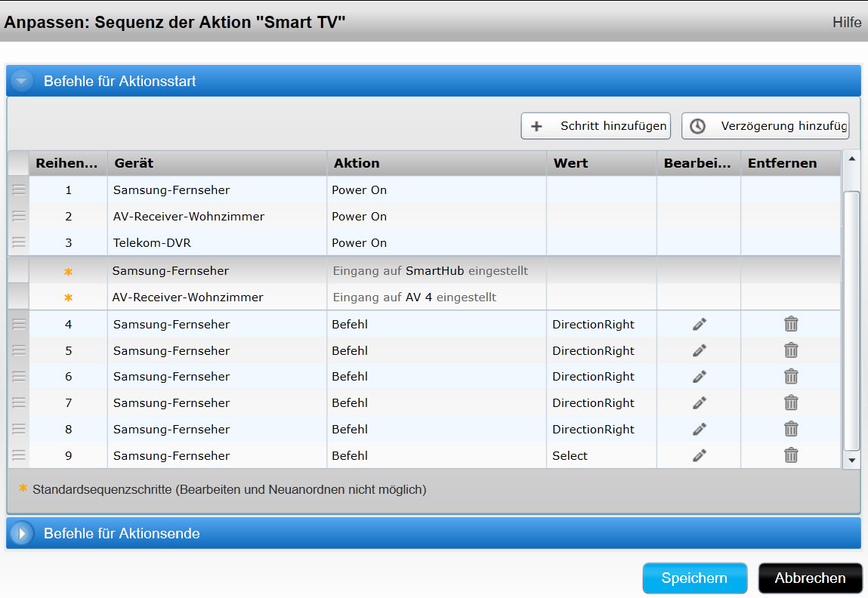Screen dimensions: 868x598
Task: Click drag handle of Telekom-DVR row
Action: (19, 242)
